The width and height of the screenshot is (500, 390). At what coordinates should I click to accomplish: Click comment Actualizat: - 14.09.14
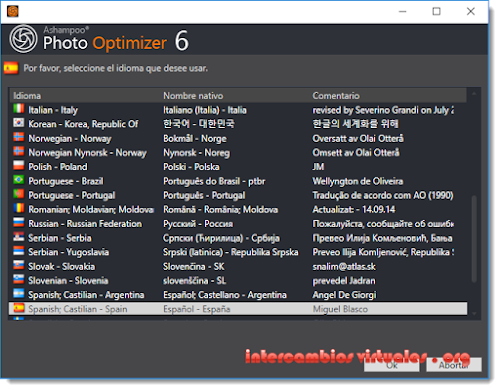[x=354, y=210]
